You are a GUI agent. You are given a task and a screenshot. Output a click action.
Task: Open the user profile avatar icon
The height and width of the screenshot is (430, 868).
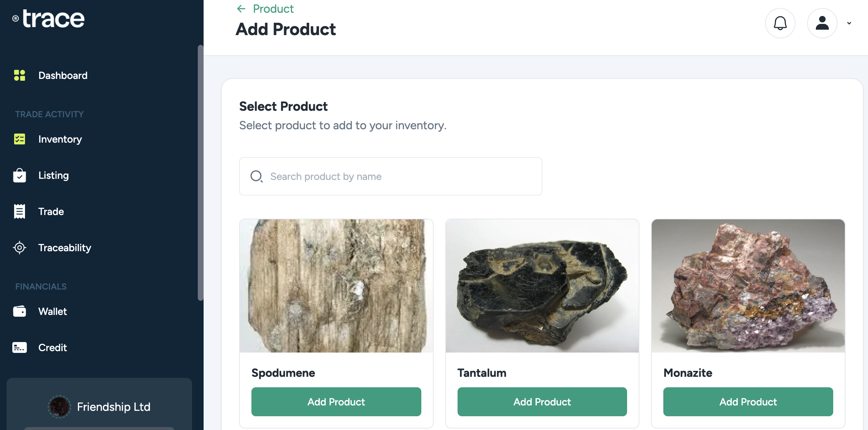coord(822,23)
